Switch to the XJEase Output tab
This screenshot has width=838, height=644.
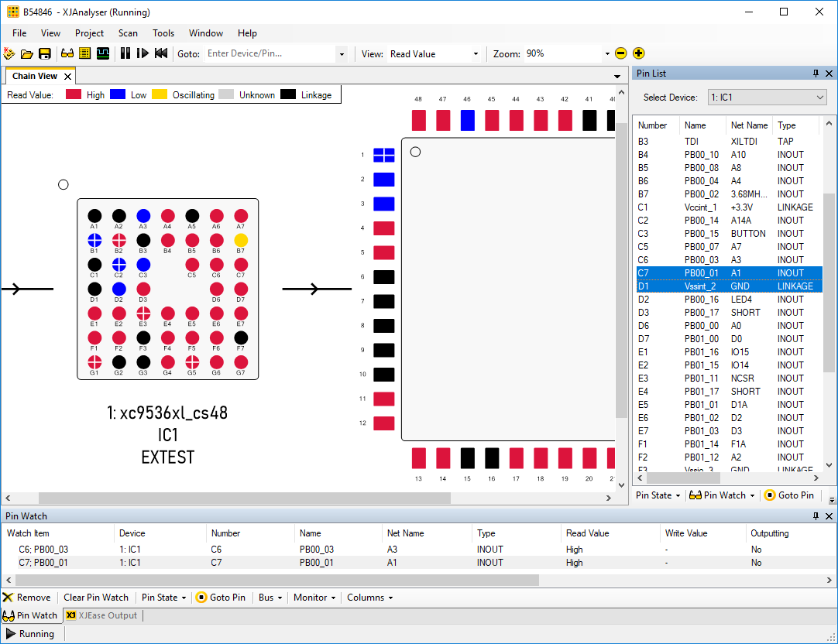coord(102,615)
